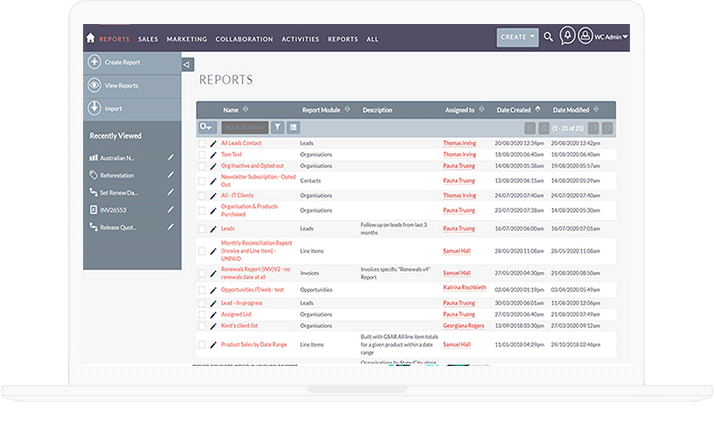This screenshot has height=430, width=715.
Task: Edit the Product Sales by Date Range report
Action: pyautogui.click(x=213, y=345)
